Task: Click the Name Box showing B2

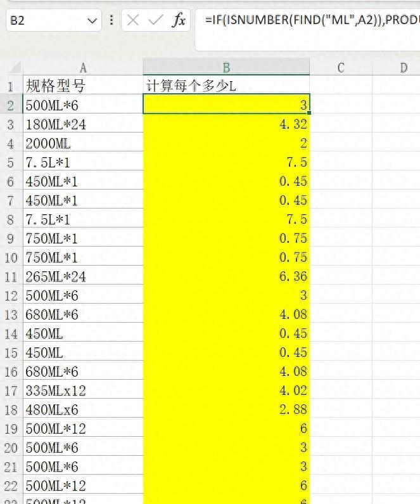Action: (x=54, y=20)
